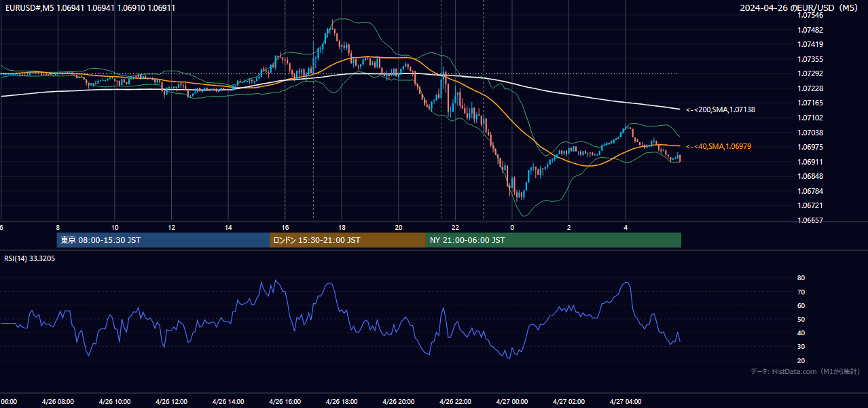
Task: Click the 4/26 22:00 date axis label
Action: click(456, 402)
